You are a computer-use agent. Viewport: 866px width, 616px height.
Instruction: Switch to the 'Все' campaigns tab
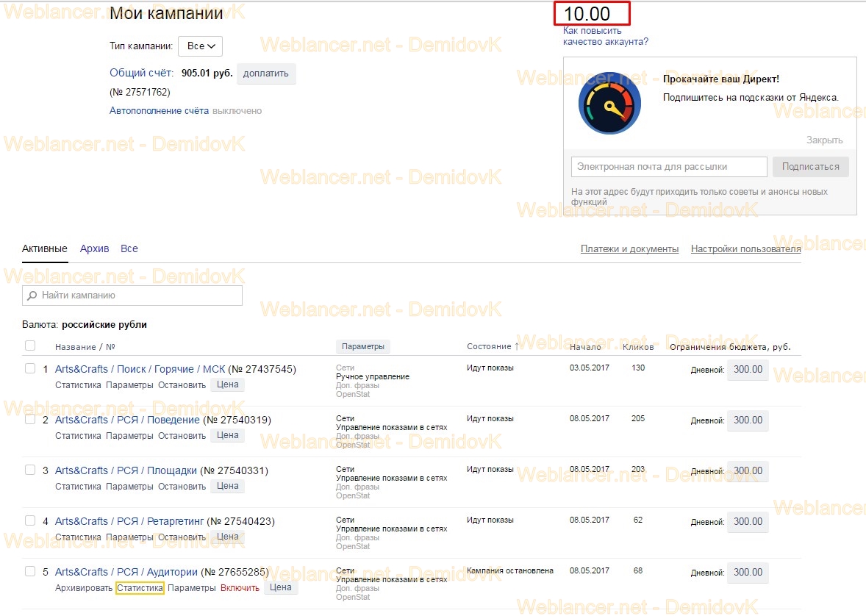[x=129, y=248]
